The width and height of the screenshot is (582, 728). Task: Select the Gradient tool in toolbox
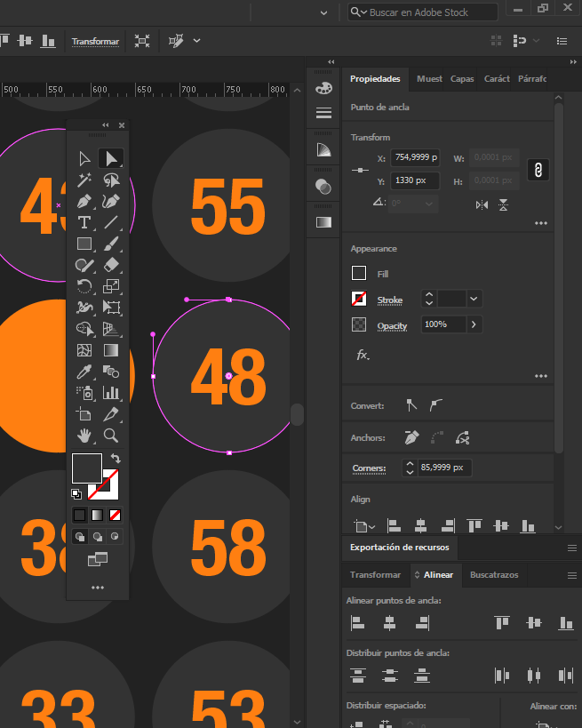[x=111, y=350]
